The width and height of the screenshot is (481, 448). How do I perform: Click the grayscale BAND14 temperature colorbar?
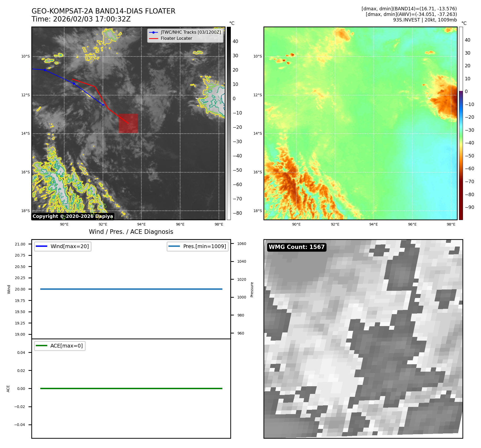pos(229,123)
